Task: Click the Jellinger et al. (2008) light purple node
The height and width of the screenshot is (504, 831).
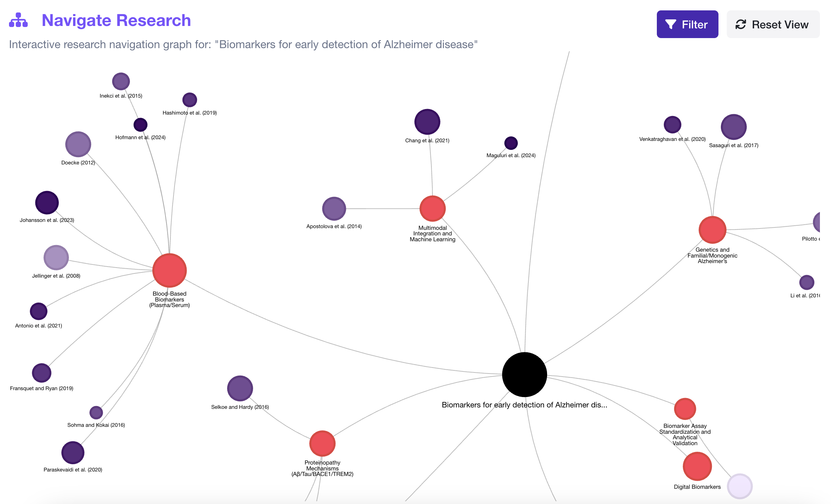Action: [56, 258]
